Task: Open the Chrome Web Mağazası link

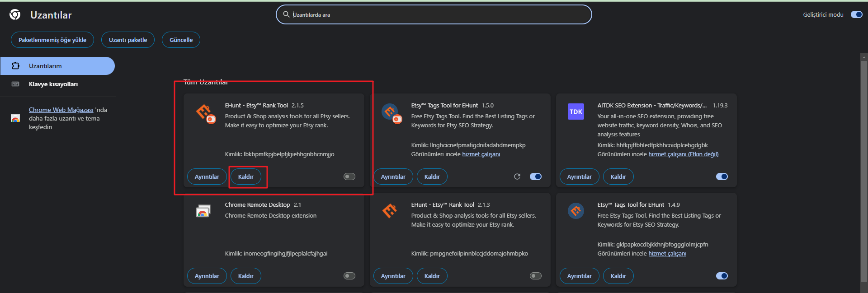Action: [x=61, y=110]
